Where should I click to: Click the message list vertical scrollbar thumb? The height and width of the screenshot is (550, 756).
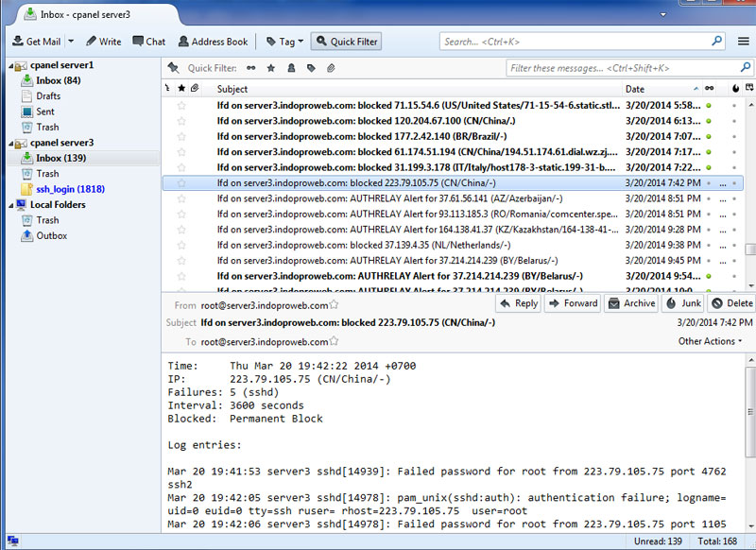point(750,249)
